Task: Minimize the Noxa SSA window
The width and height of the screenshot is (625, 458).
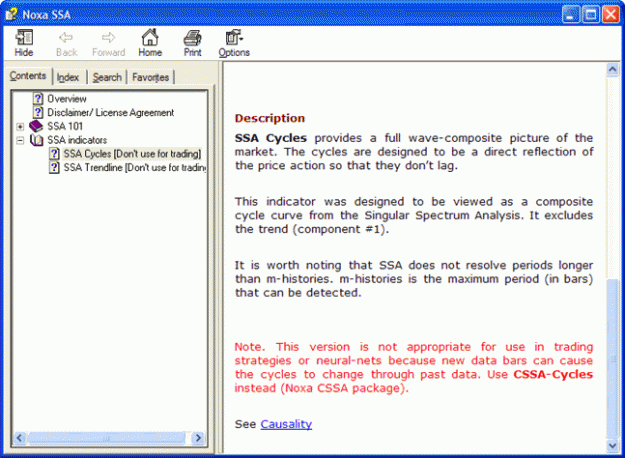Action: coord(571,15)
